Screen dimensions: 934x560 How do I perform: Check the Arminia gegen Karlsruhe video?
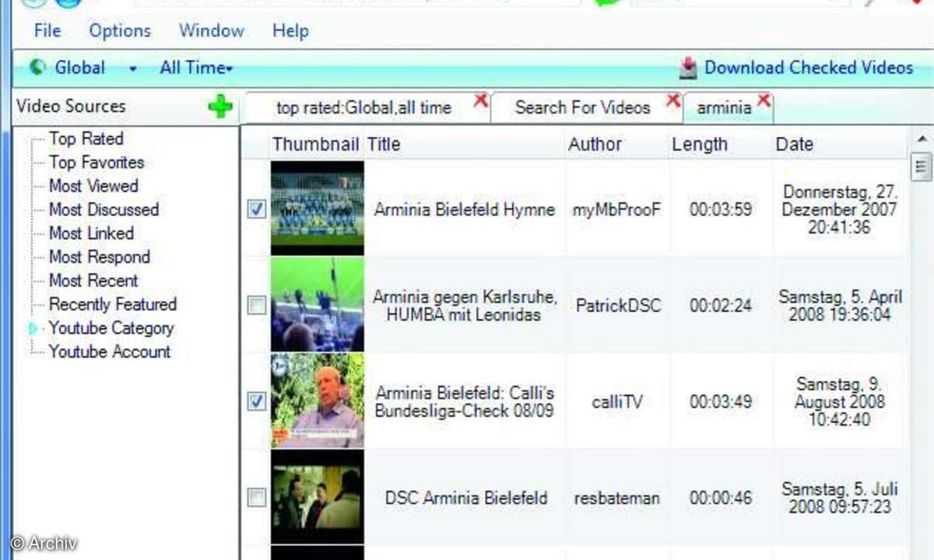pyautogui.click(x=256, y=305)
